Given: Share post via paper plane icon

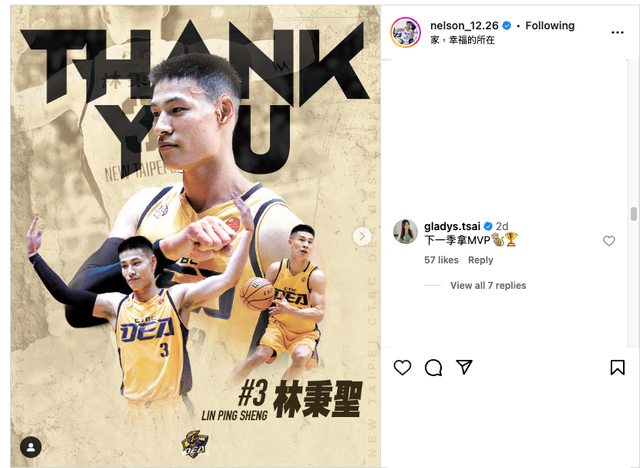Looking at the screenshot, I should [x=464, y=367].
